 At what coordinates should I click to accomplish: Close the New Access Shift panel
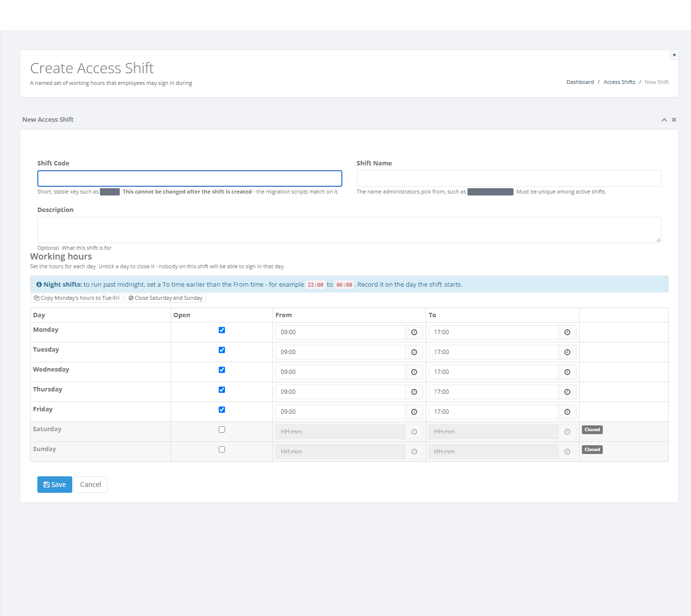tap(674, 120)
